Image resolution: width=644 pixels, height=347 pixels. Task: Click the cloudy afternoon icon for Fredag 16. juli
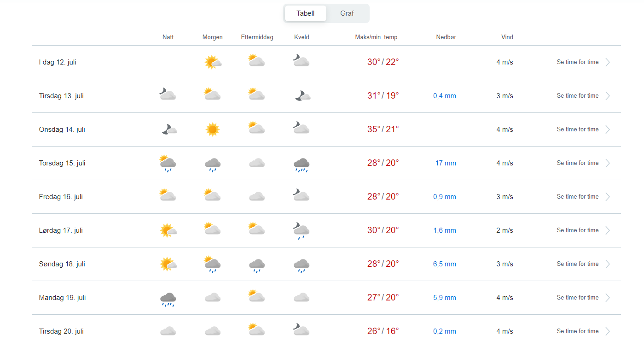coord(257,197)
